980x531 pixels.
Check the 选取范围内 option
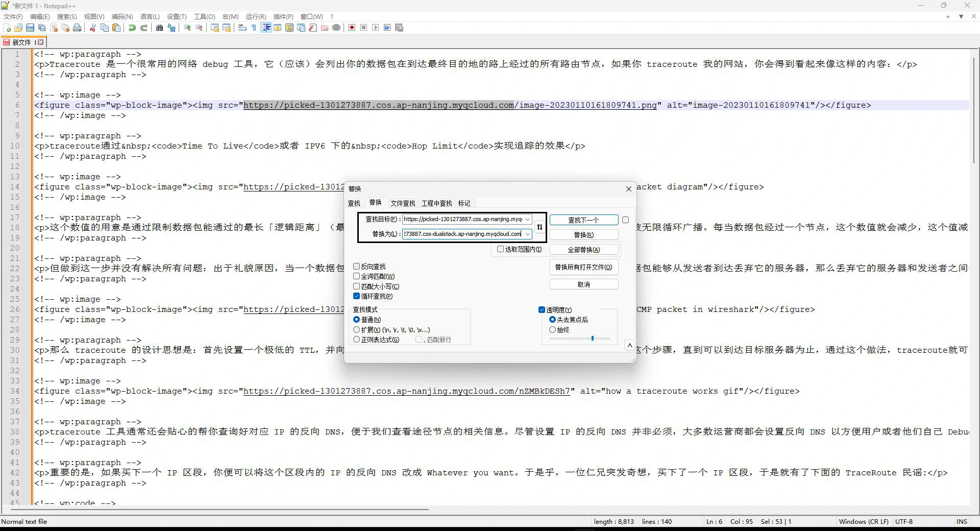(501, 249)
